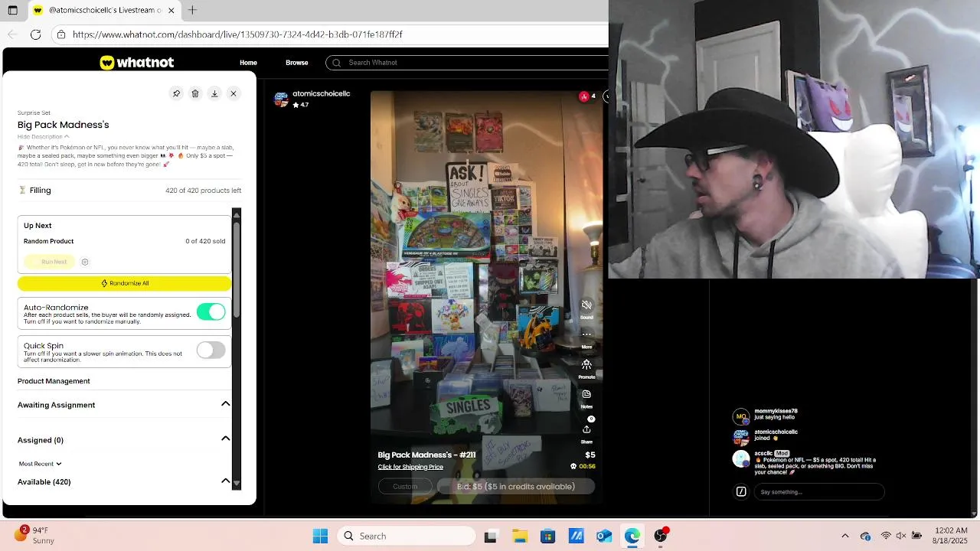Click the seller 4.7 star rating

301,105
